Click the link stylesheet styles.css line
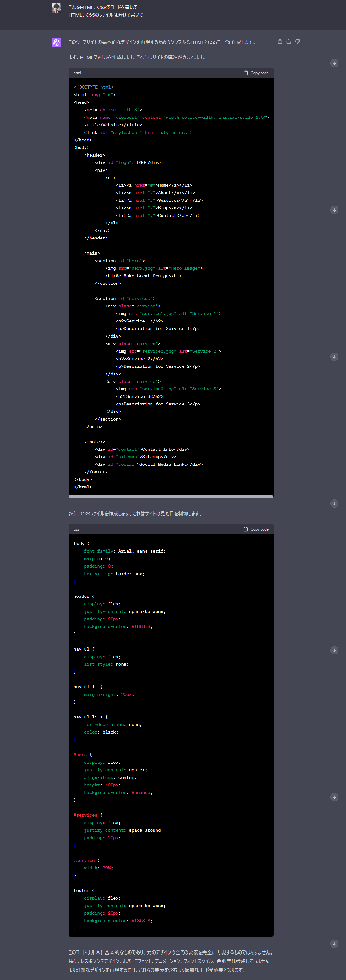This screenshot has width=346, height=980. pyautogui.click(x=138, y=132)
